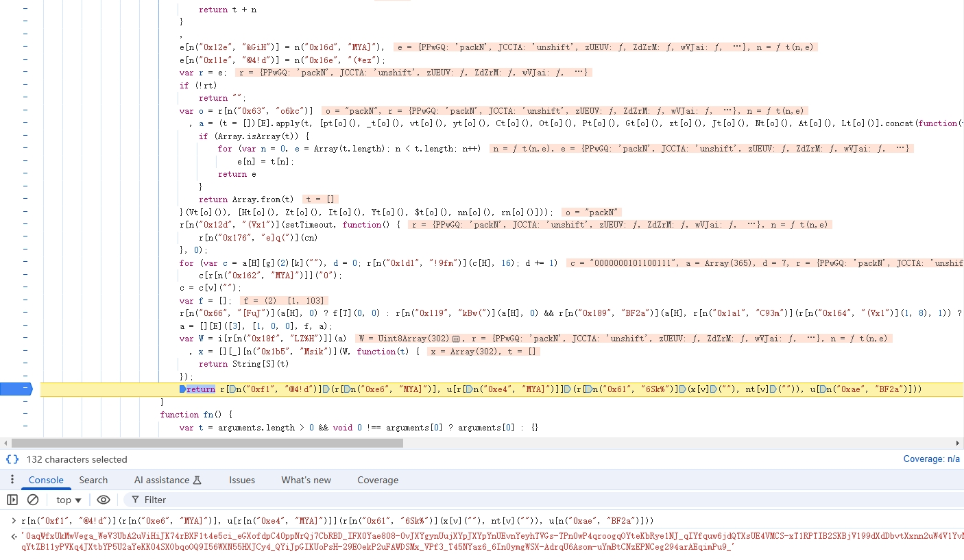This screenshot has width=964, height=560.
Task: Click the inline value 'o = "packN"' after nn[o]()
Action: click(591, 212)
